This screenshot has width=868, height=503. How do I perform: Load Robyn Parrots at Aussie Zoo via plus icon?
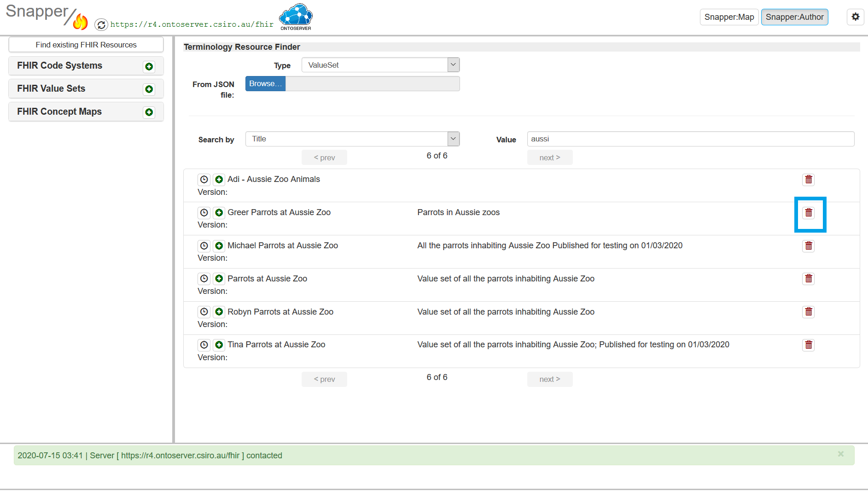point(219,312)
